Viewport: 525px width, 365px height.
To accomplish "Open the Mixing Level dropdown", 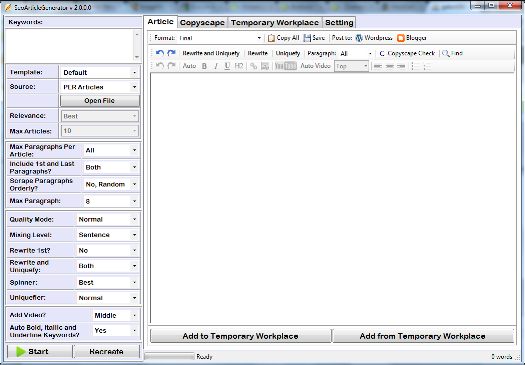I will click(x=107, y=235).
